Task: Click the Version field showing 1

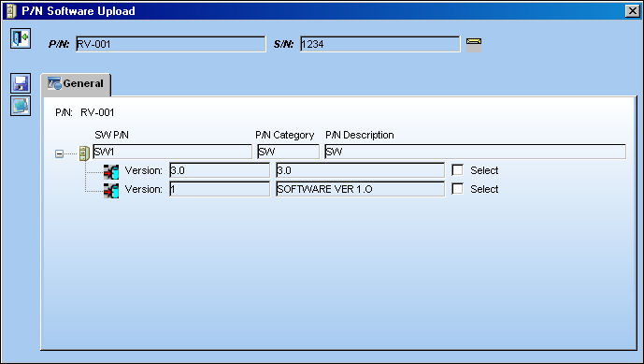Action: pyautogui.click(x=220, y=189)
